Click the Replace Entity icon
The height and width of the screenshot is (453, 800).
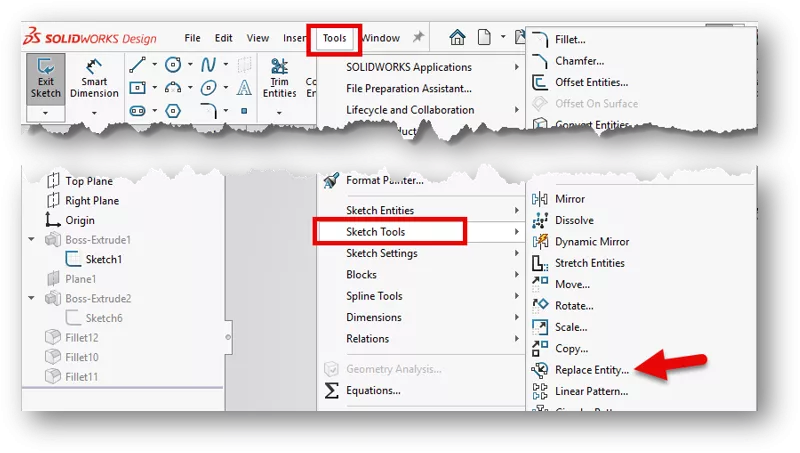(540, 370)
